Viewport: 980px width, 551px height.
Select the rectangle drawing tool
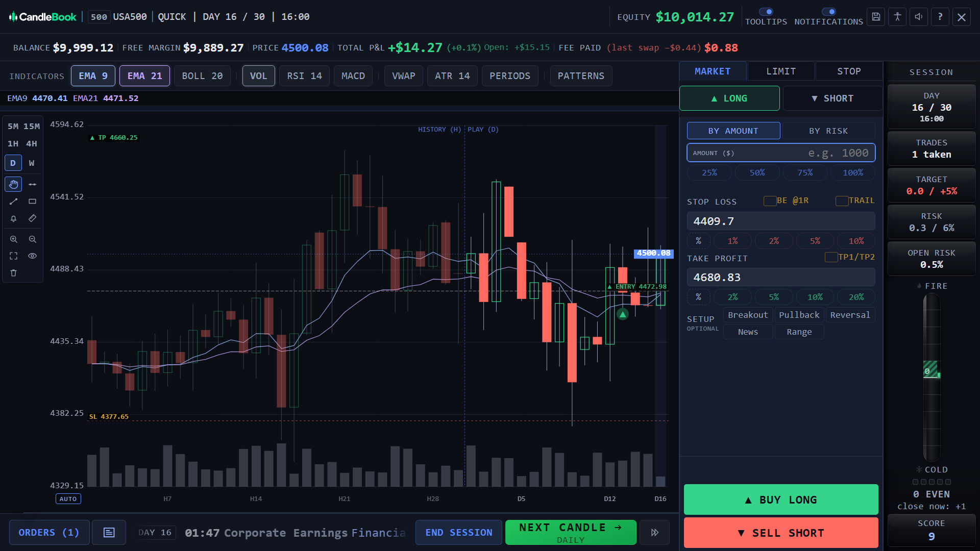click(32, 202)
